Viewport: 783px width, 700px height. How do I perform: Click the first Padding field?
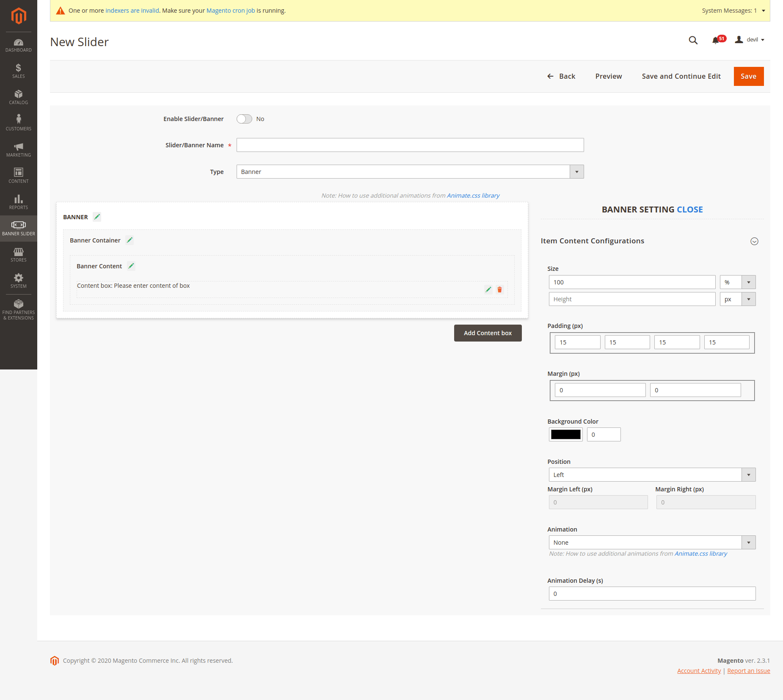tap(578, 342)
